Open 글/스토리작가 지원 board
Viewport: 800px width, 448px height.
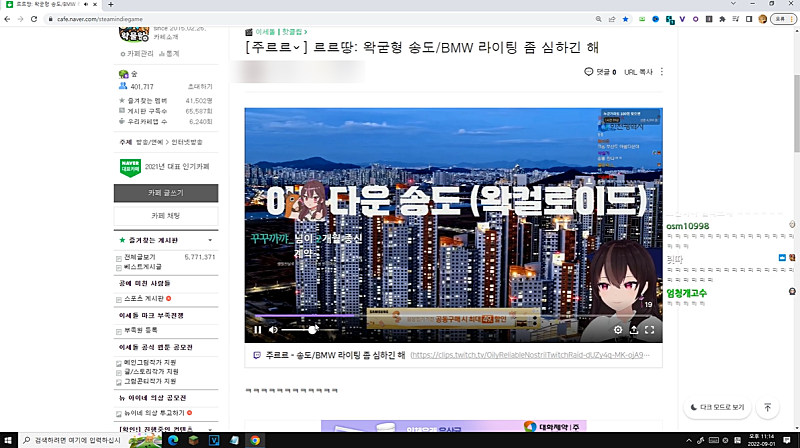pyautogui.click(x=151, y=371)
